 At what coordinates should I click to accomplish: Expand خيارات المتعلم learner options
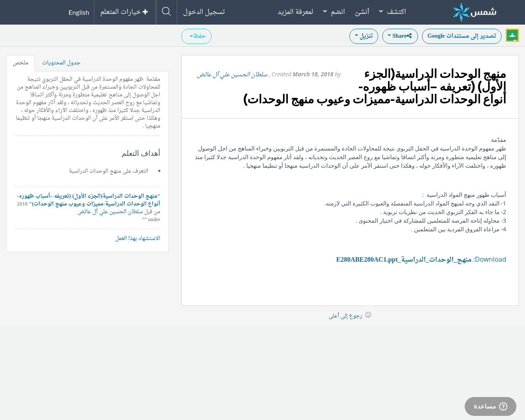click(x=124, y=12)
